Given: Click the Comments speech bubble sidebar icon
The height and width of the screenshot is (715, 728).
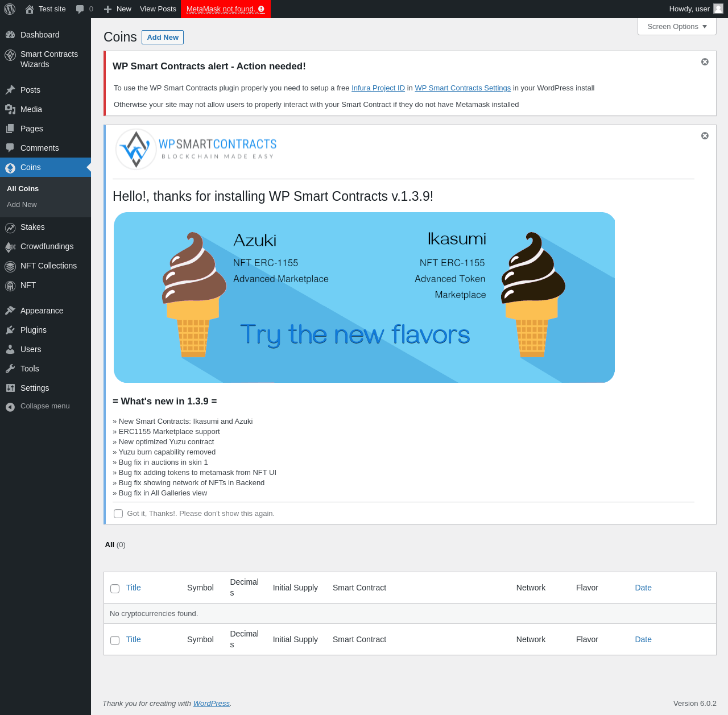Looking at the screenshot, I should point(10,148).
